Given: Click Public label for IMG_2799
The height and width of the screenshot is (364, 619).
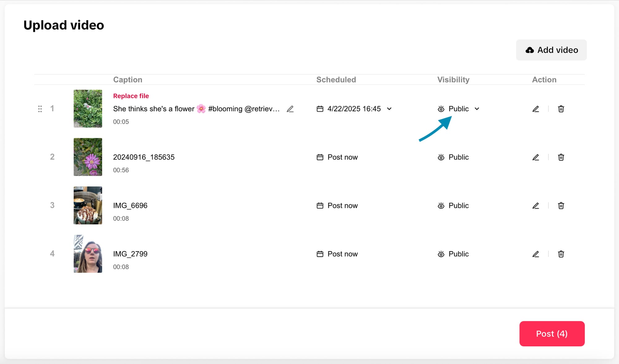Looking at the screenshot, I should click(x=459, y=254).
